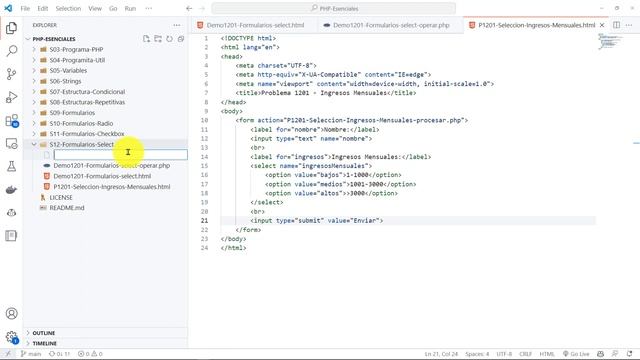Expand the S04-Programita-Util folder

[77, 60]
